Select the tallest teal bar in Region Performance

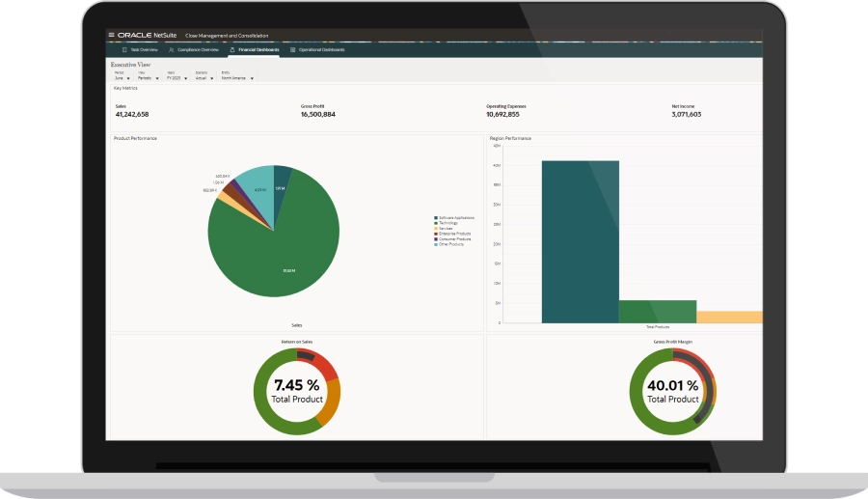(580, 241)
